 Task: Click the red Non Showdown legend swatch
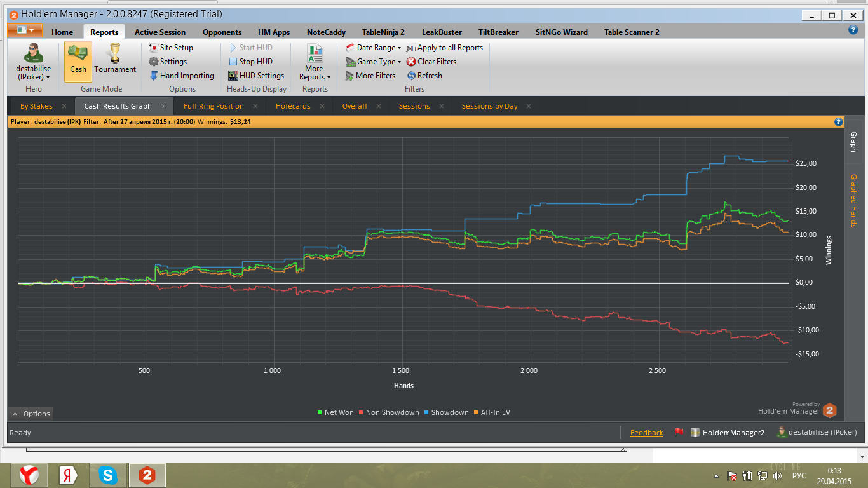pos(361,412)
